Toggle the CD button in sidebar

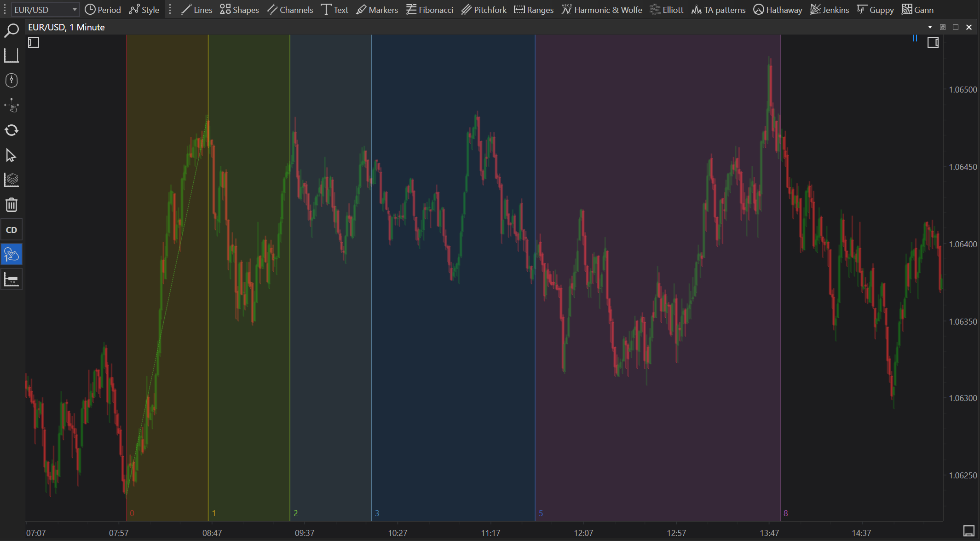point(11,230)
